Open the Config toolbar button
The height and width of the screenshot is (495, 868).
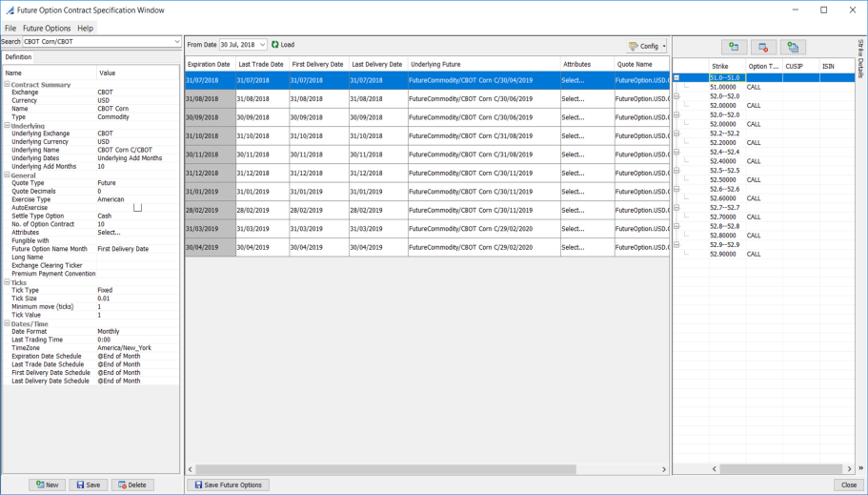(x=643, y=46)
